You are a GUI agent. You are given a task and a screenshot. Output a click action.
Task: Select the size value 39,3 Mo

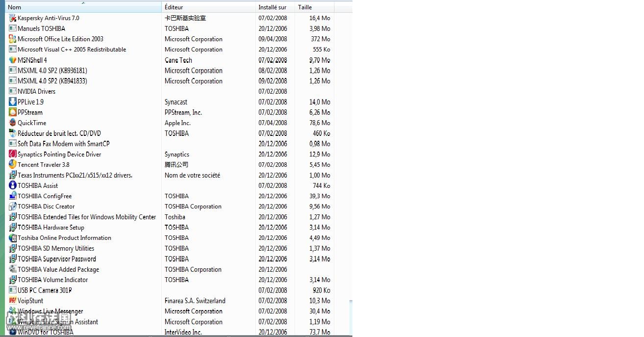320,196
